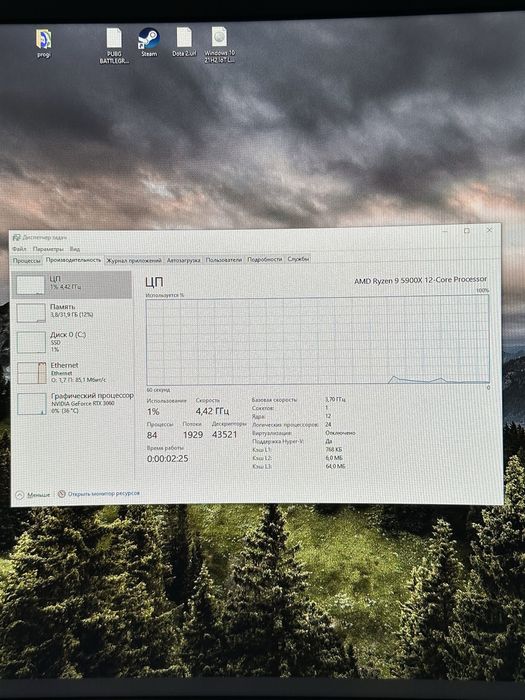Viewport: 525px width, 700px height.
Task: Select the Windows 10 21H2 IoT file icon
Action: pyautogui.click(x=219, y=45)
